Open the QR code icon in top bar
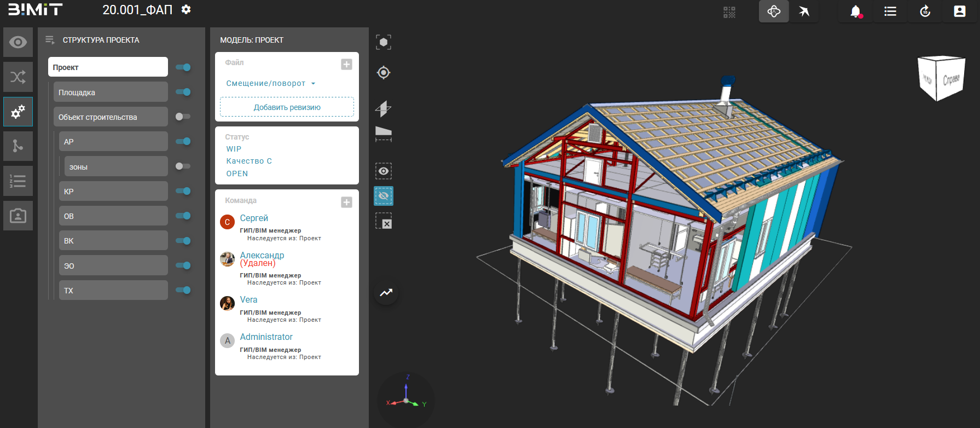Viewport: 980px width, 428px height. tap(729, 12)
